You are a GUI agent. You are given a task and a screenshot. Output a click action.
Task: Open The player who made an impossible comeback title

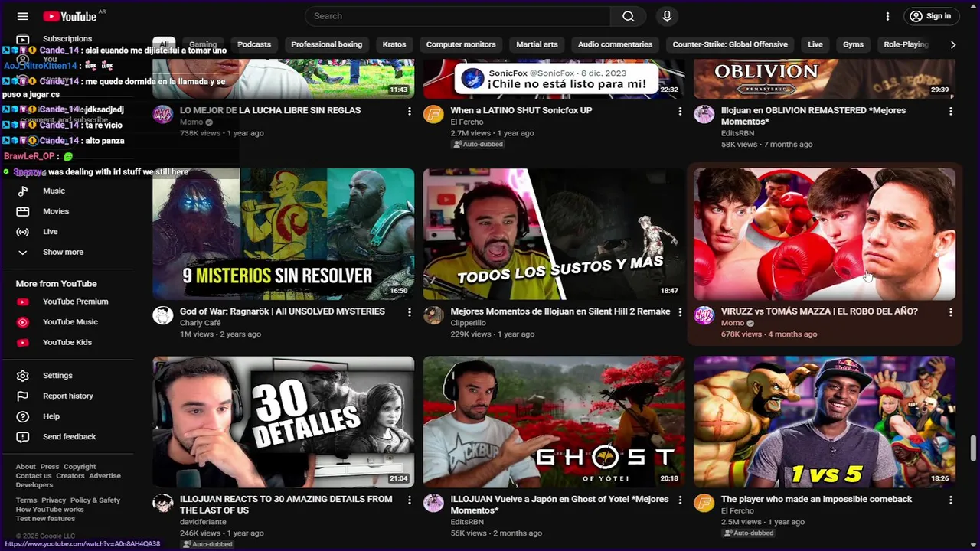(816, 499)
